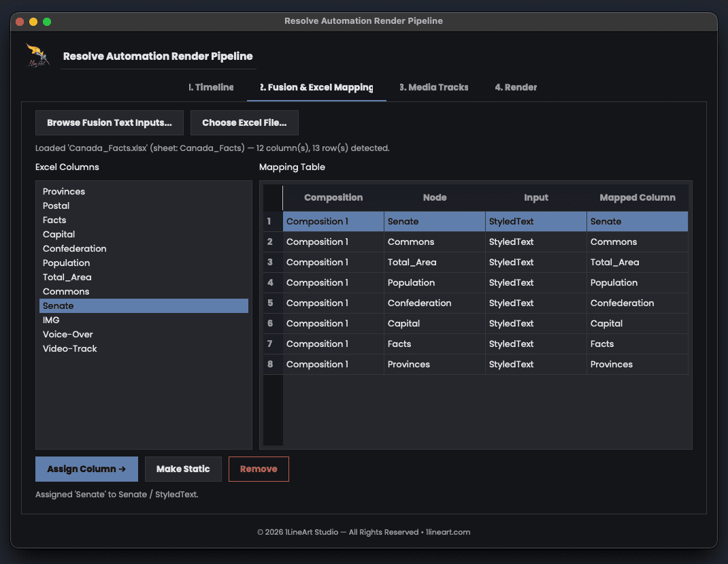This screenshot has width=728, height=564.
Task: Click the Mapped Column header
Action: click(x=638, y=198)
